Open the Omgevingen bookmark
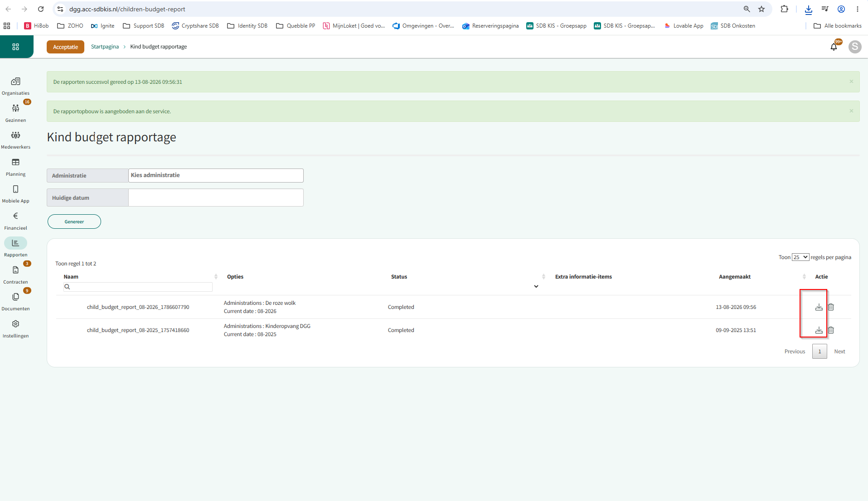The image size is (868, 501). click(423, 26)
